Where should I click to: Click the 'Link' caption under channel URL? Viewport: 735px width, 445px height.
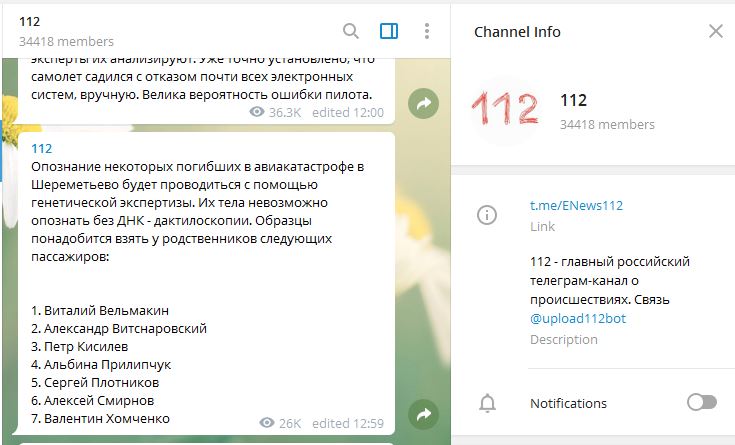coord(542,226)
